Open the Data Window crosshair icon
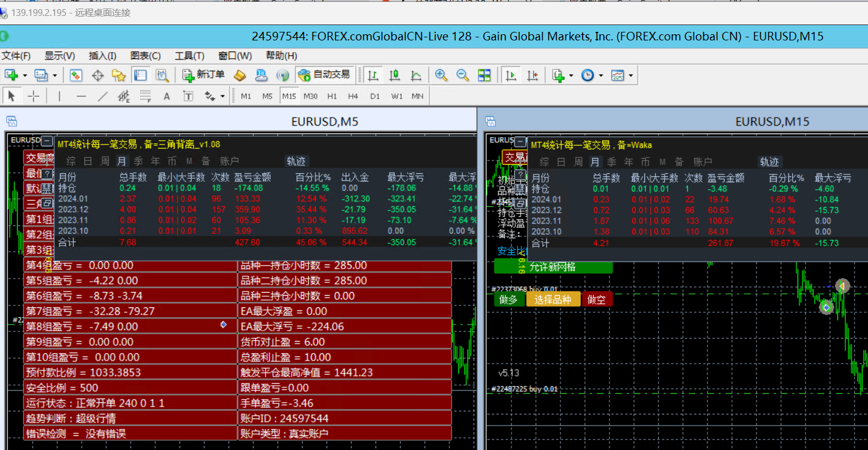Screen dimensions: 868x450 point(97,75)
